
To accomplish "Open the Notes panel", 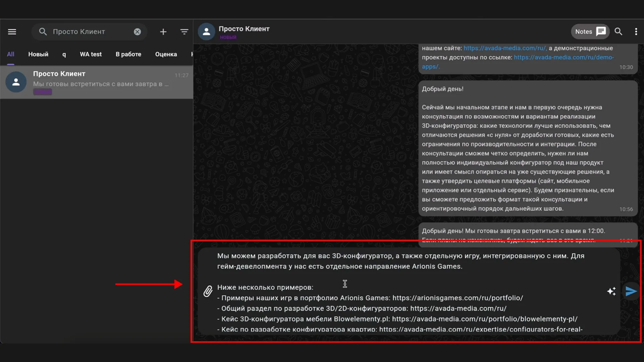I will 590,32.
